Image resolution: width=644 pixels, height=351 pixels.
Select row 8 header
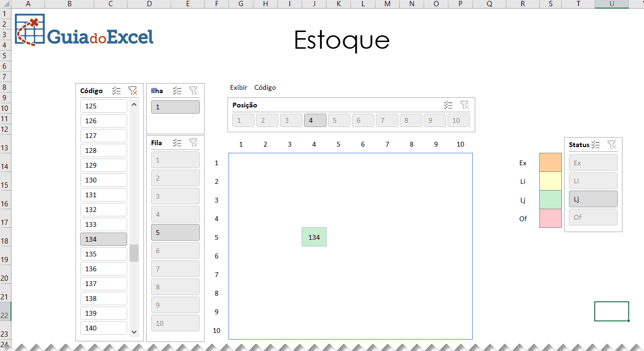pos(5,87)
